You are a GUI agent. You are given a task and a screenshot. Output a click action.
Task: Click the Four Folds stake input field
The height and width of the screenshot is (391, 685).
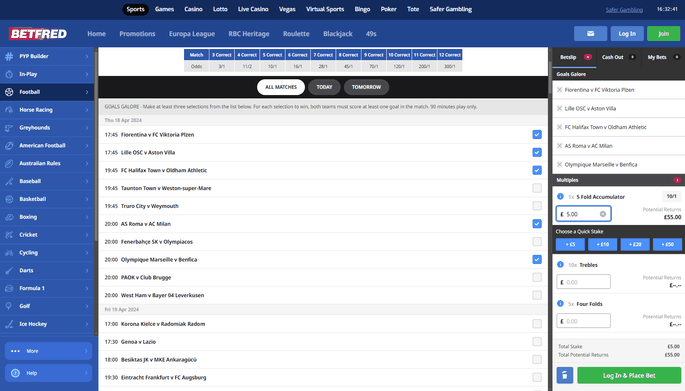coord(583,321)
